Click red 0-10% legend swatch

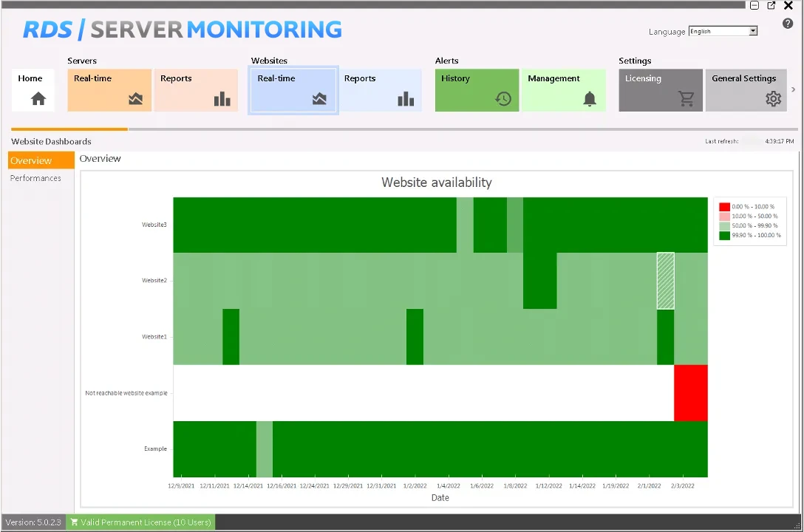click(724, 207)
